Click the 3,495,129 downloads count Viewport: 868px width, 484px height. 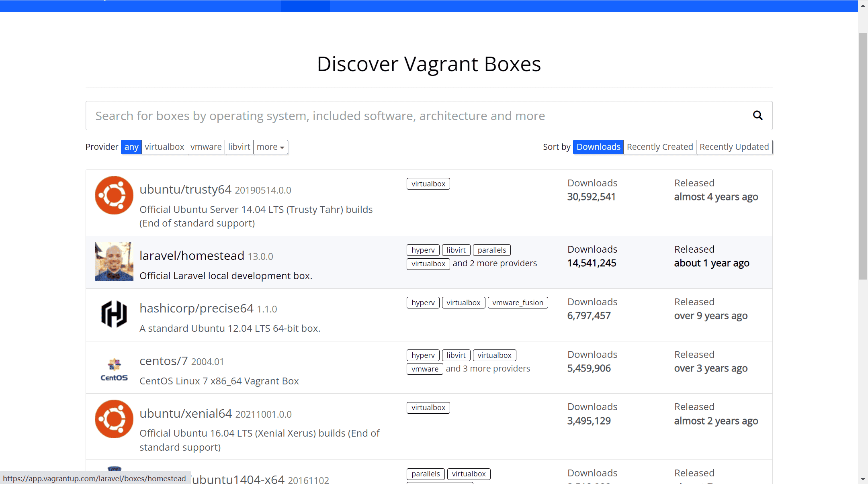point(589,421)
